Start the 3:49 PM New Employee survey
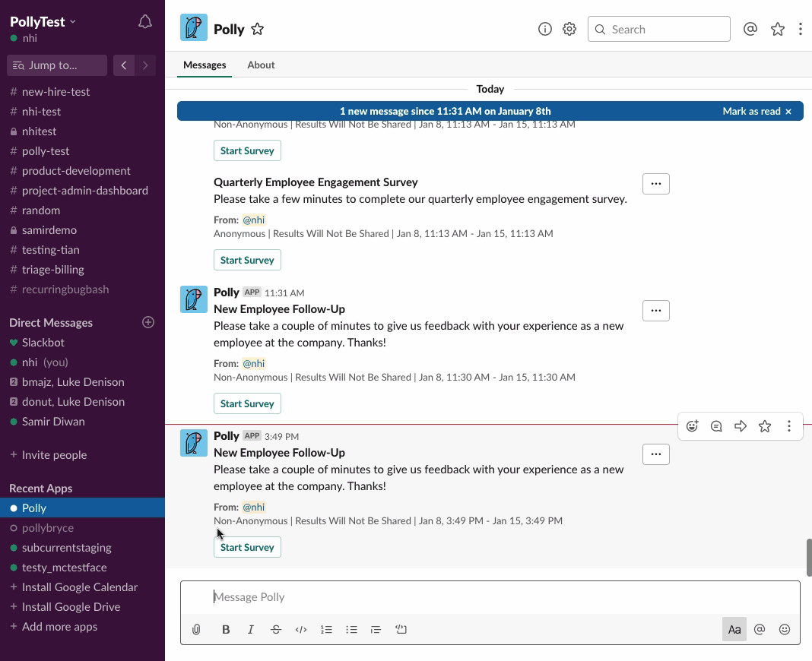Screen dimensions: 812x661 coord(248,547)
